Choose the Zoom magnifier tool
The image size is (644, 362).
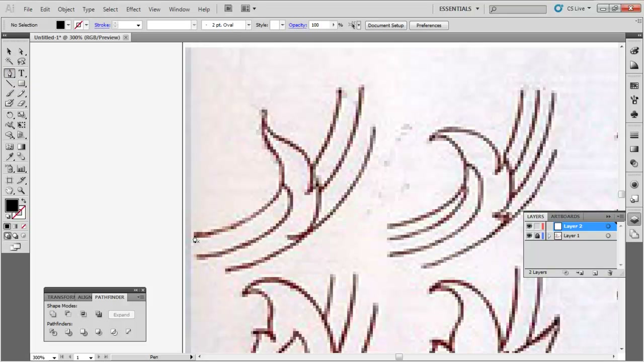[21, 191]
